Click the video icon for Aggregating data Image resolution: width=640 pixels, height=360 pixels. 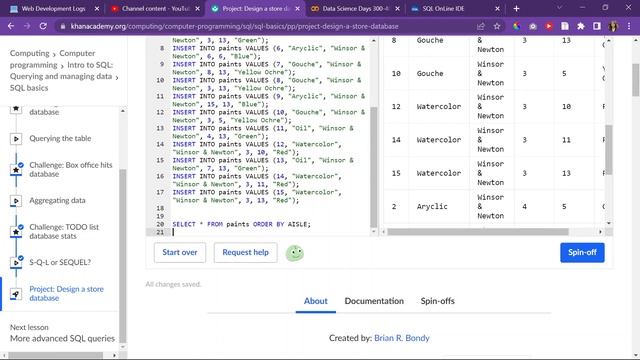(x=16, y=201)
